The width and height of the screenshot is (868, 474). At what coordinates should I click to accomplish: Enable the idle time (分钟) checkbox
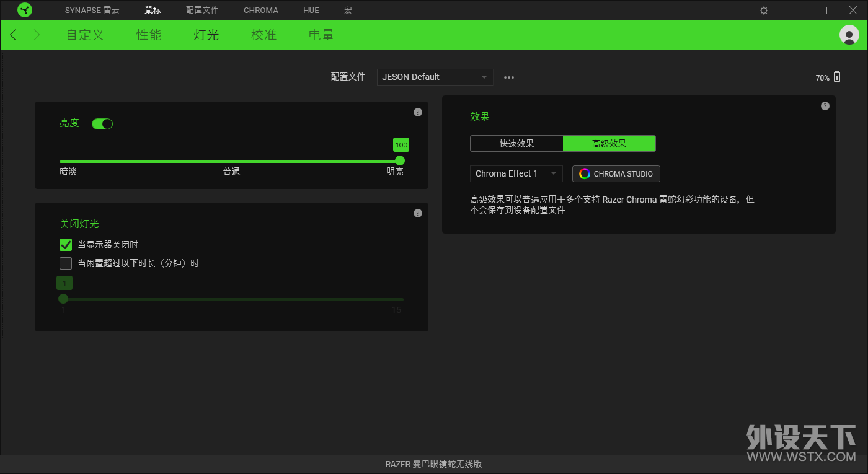click(x=66, y=263)
